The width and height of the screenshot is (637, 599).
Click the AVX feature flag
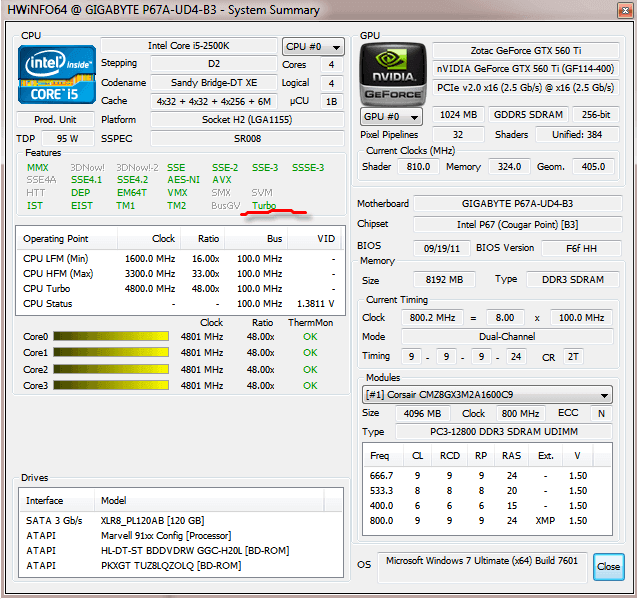pos(222,180)
